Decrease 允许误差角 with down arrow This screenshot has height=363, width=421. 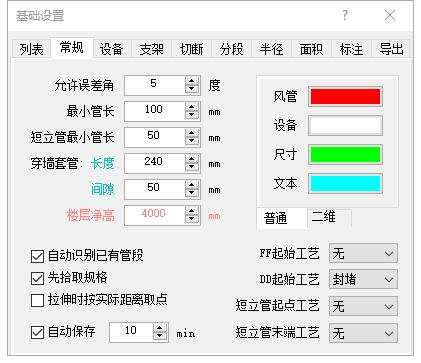(192, 89)
